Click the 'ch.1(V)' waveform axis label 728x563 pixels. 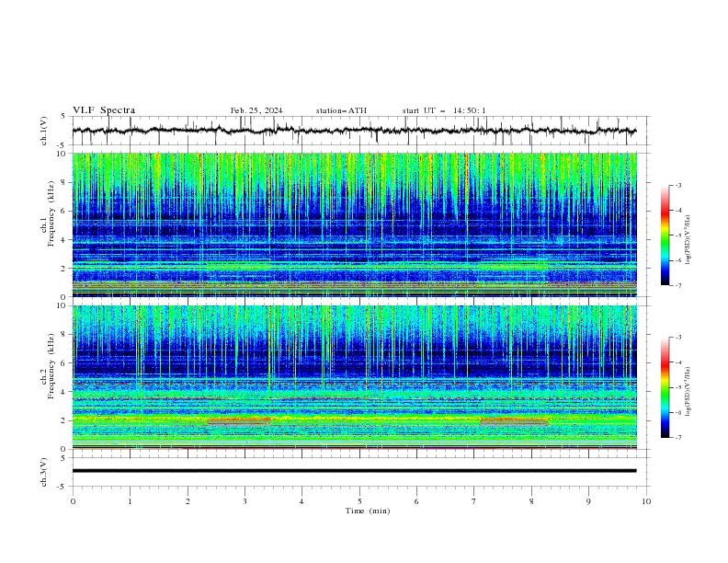[x=44, y=131]
